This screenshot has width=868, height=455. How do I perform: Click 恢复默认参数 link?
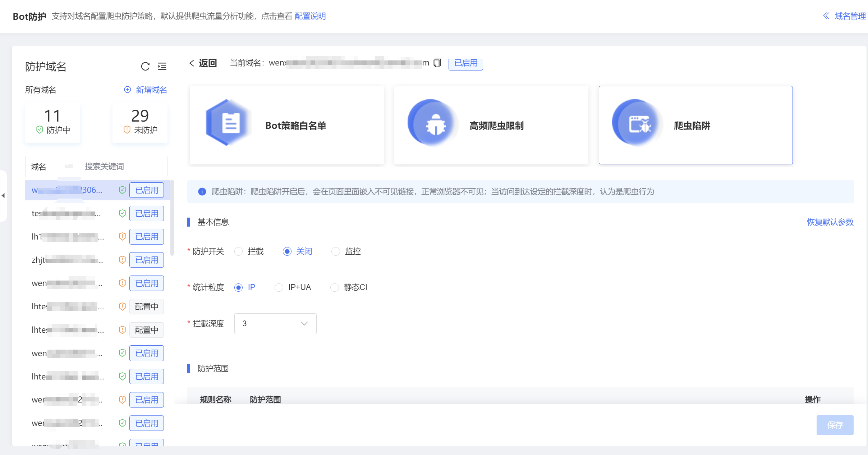[x=830, y=222]
